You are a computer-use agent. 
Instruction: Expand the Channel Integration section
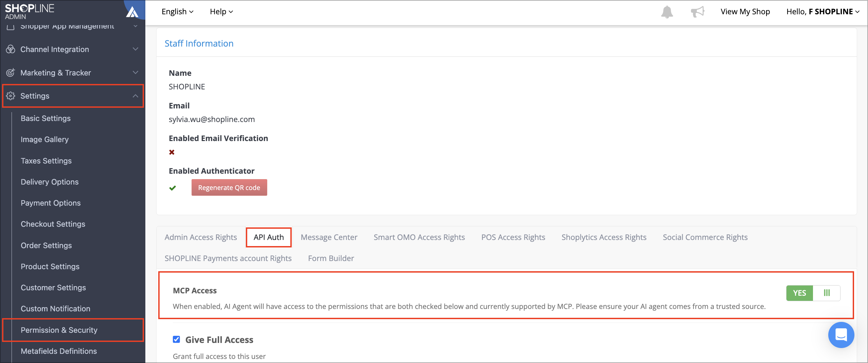(135, 49)
